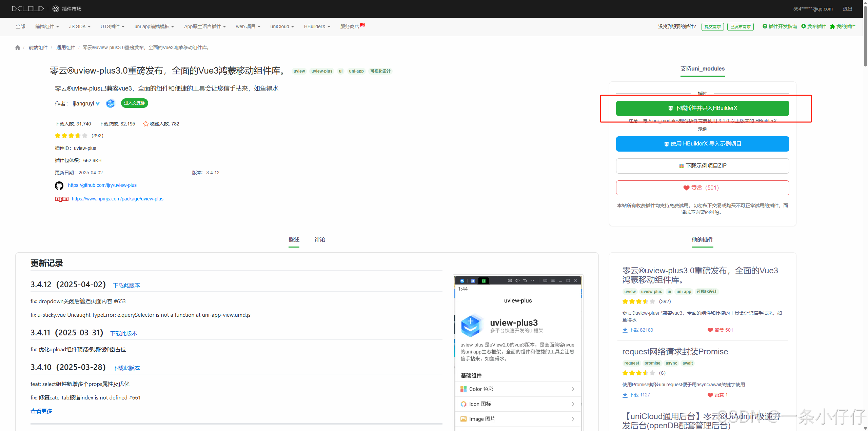Click 下载插件并导入HBuilderX green button
The image size is (868, 431).
(702, 108)
